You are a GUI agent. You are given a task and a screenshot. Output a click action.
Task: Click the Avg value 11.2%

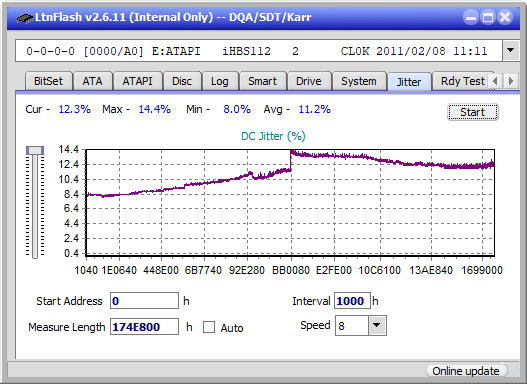(315, 109)
